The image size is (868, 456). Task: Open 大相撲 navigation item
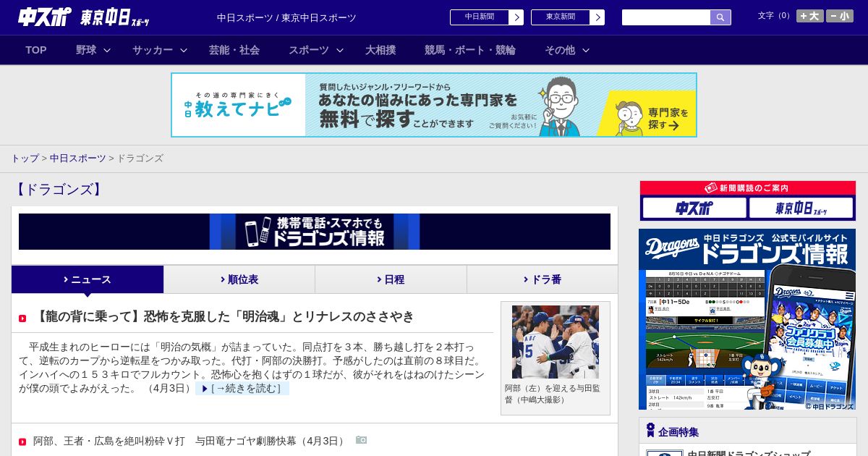tap(380, 50)
